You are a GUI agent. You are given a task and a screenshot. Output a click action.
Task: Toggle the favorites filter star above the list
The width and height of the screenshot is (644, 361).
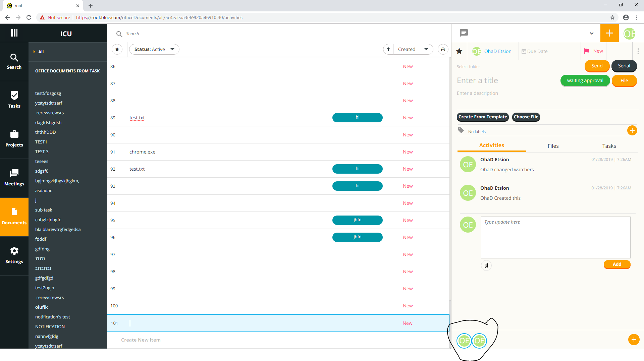[117, 49]
